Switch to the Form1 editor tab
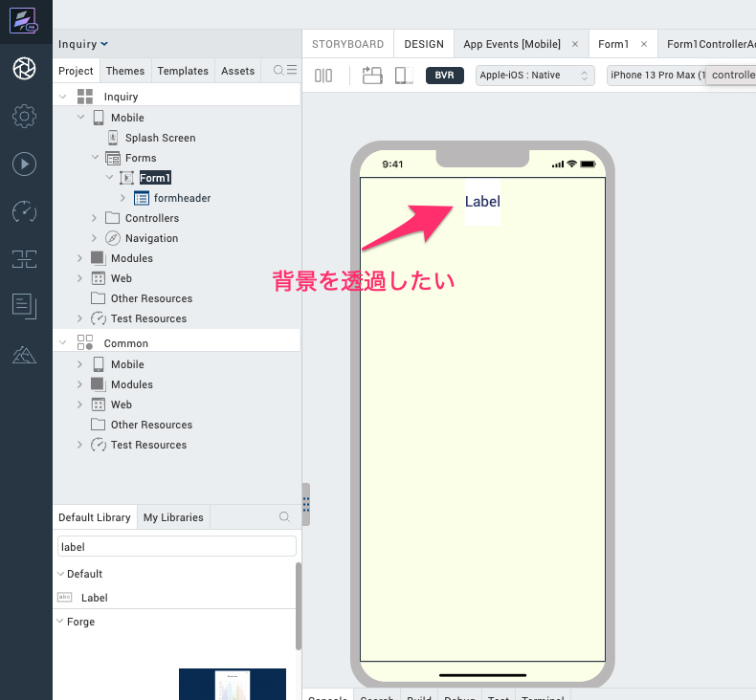The width and height of the screenshot is (756, 700). [x=613, y=44]
